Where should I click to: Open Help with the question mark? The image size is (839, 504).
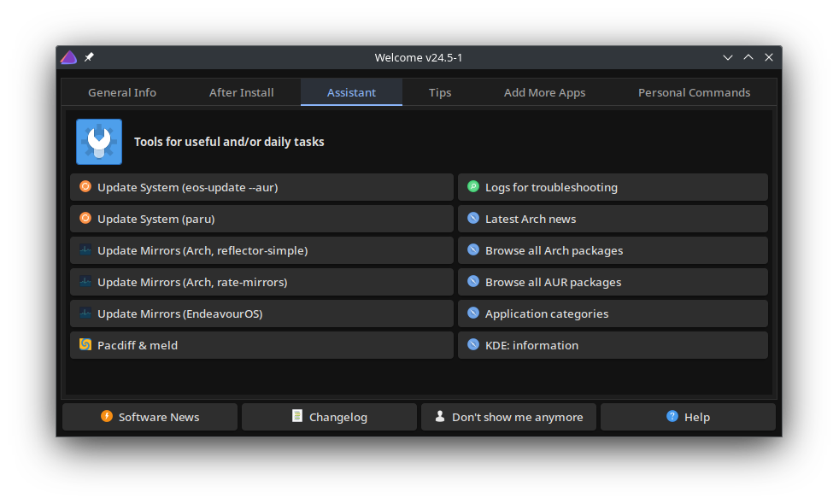pos(688,417)
